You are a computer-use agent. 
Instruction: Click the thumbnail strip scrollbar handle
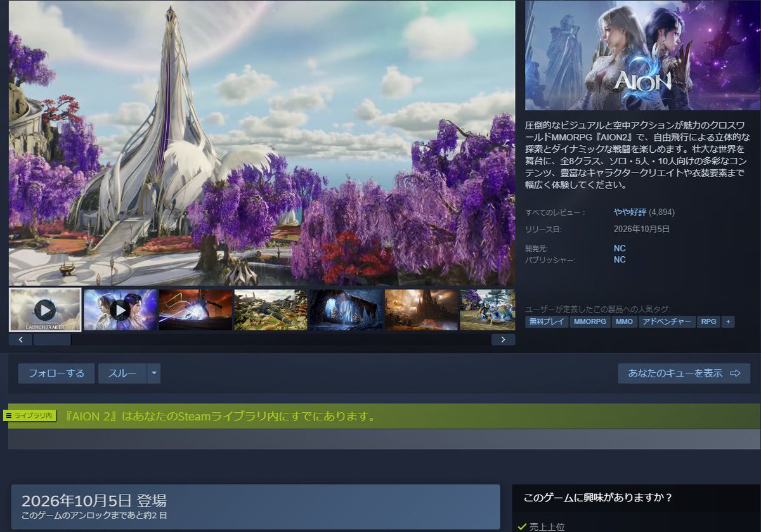52,339
